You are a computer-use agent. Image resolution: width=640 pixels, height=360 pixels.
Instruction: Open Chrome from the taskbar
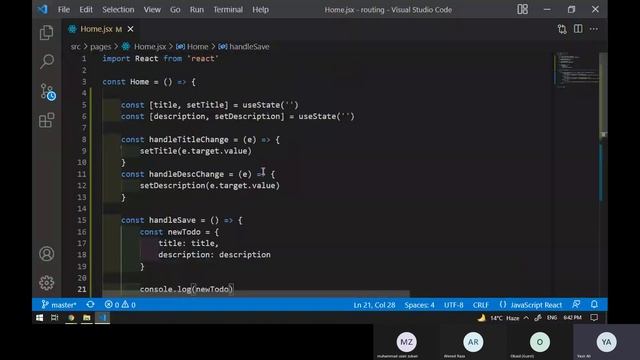pos(71,318)
